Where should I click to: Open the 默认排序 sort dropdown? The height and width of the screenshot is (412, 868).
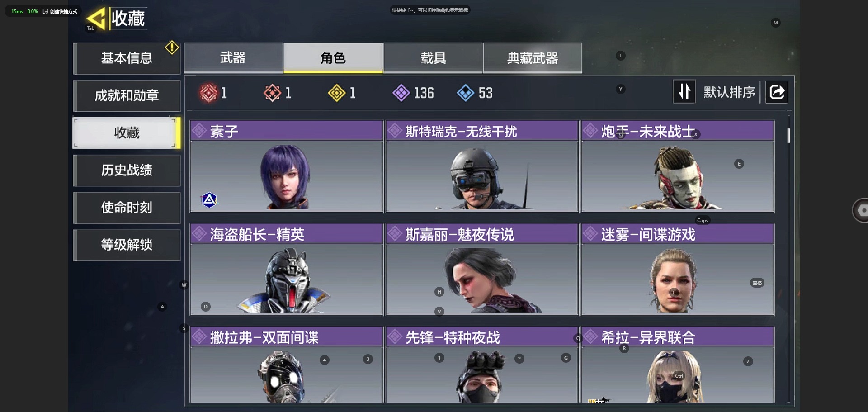729,92
